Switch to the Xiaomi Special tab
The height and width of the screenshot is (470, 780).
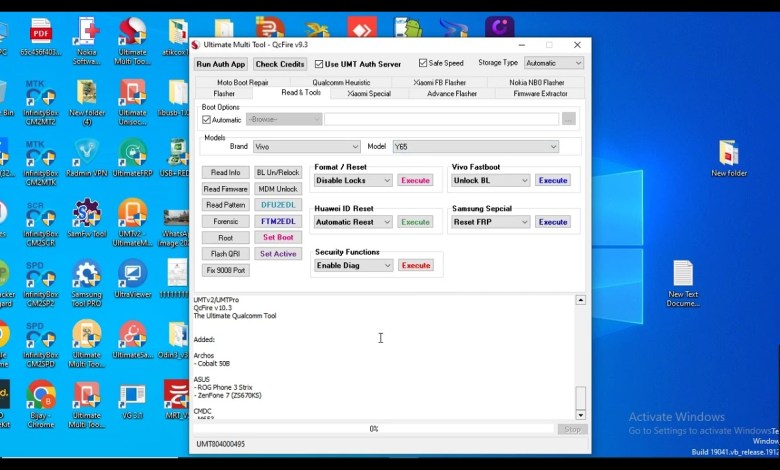click(369, 93)
